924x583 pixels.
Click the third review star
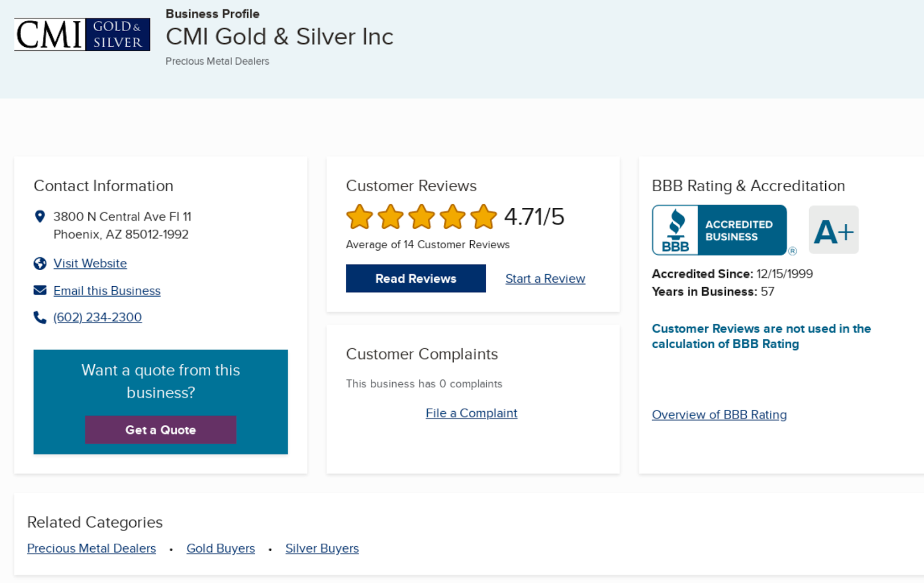pyautogui.click(x=422, y=217)
